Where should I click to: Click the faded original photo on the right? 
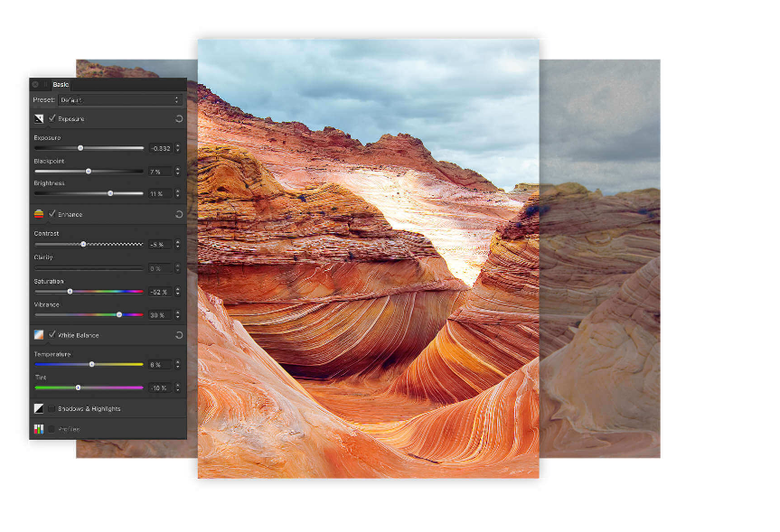coord(600,258)
